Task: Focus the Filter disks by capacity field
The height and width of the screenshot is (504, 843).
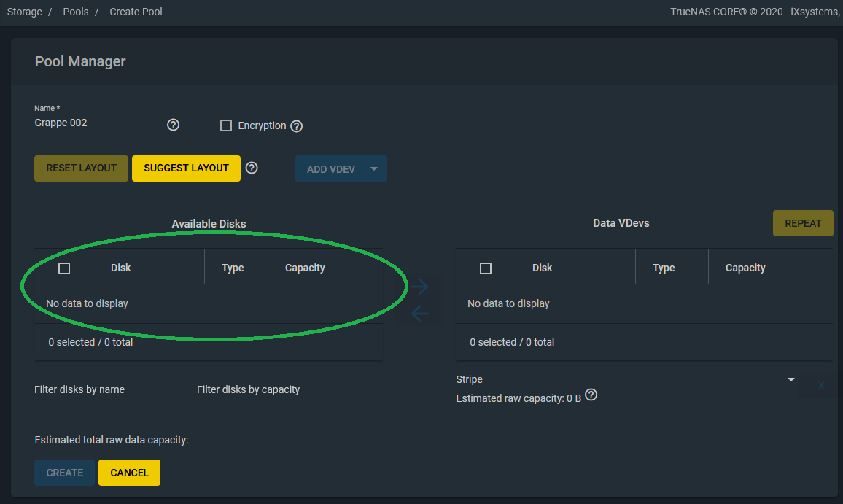Action: 269,389
